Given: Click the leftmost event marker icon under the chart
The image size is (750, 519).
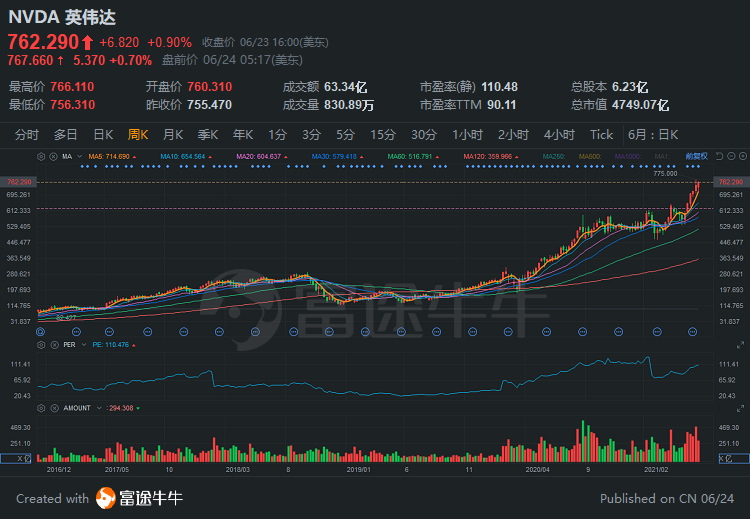Looking at the screenshot, I should pyautogui.click(x=41, y=331).
